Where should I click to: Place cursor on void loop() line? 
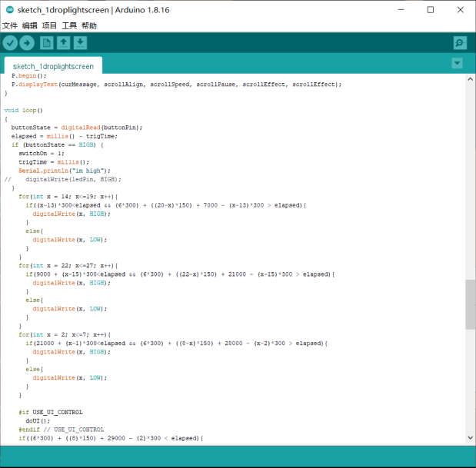24,110
